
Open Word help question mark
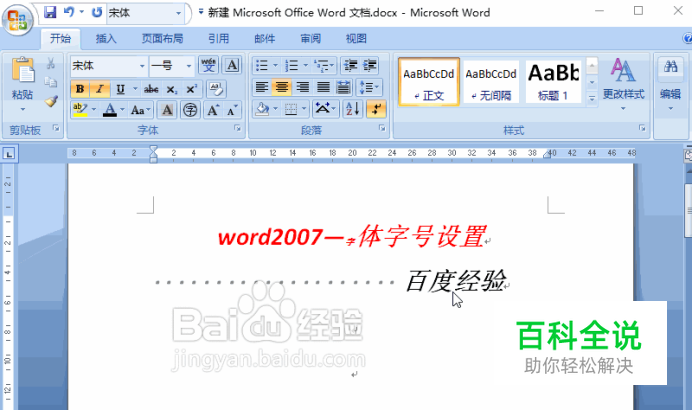click(x=688, y=39)
